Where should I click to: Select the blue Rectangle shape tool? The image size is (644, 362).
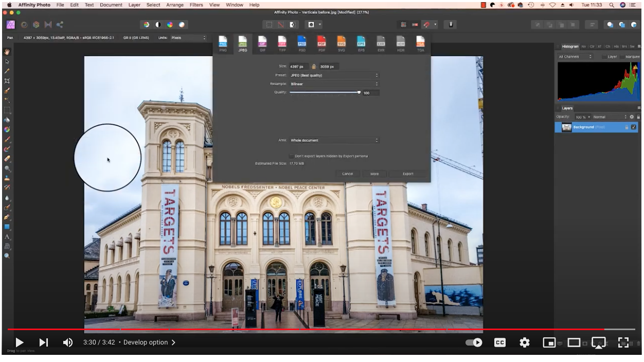click(7, 227)
